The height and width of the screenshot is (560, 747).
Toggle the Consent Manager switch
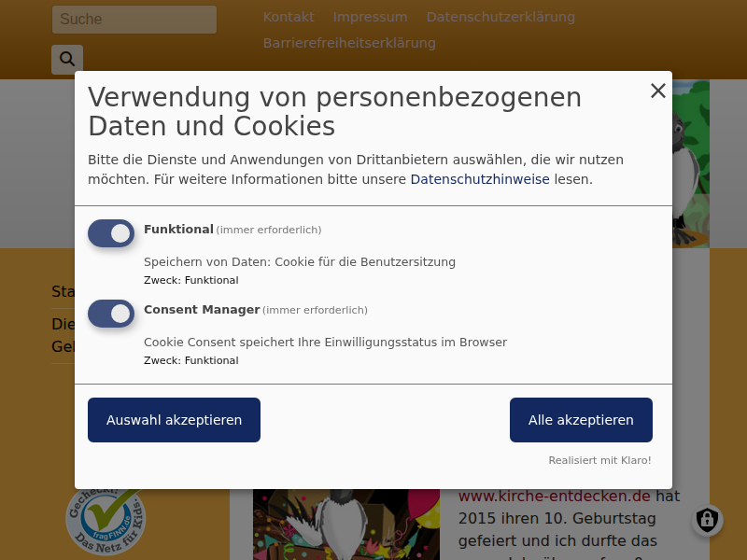111,314
